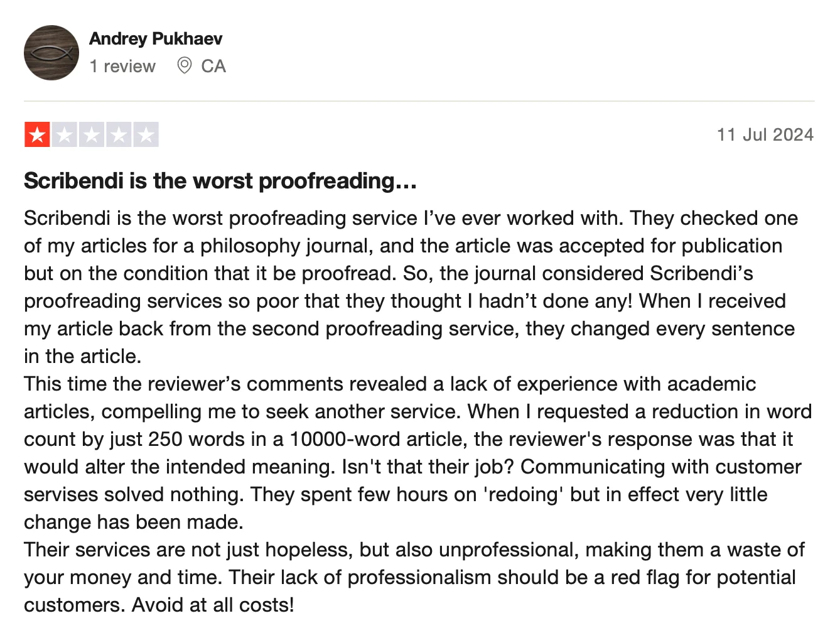
Task: Click the location pin icon
Action: click(185, 65)
